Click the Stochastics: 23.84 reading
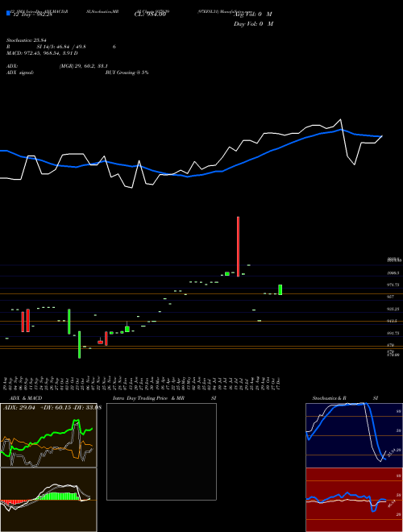Screen dimensions: 403x532 click(x=26, y=40)
